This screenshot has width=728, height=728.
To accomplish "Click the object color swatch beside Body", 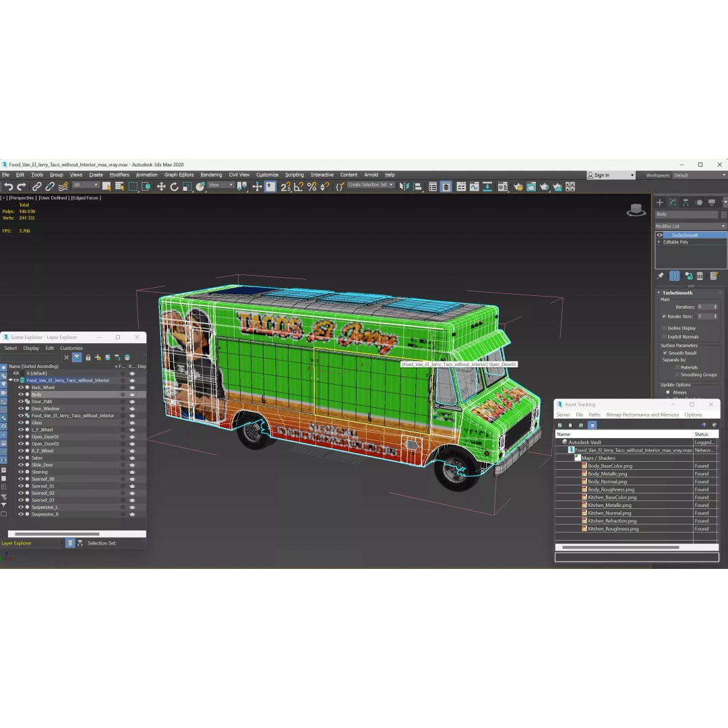I will click(723, 214).
